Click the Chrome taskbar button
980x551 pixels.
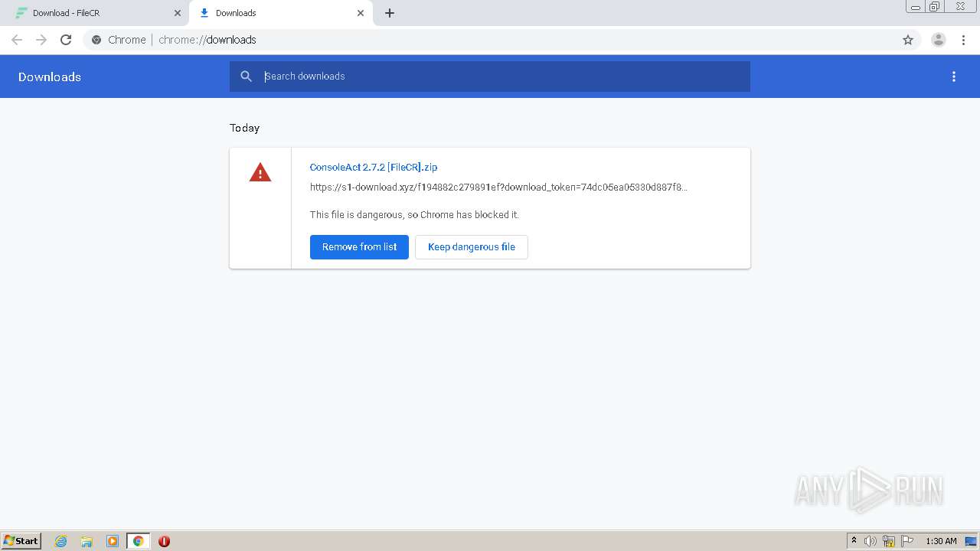coord(138,541)
